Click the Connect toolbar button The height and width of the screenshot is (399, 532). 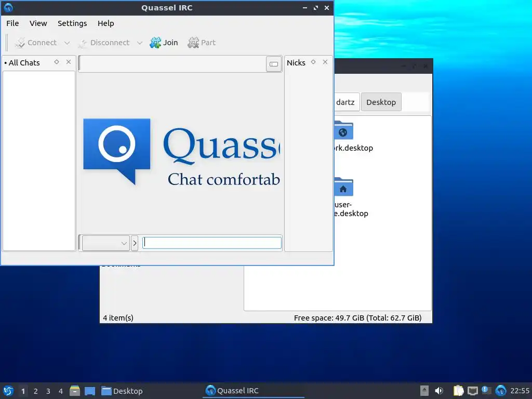coord(36,43)
